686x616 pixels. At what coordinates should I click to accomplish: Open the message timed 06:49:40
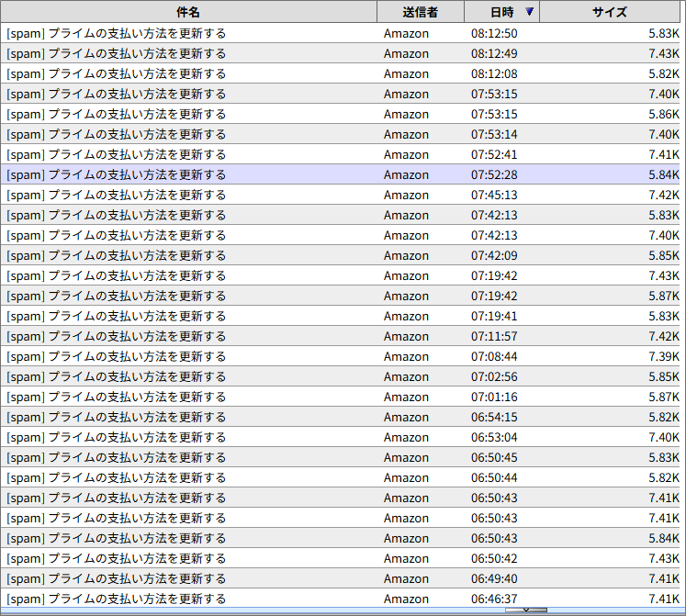tap(341, 578)
